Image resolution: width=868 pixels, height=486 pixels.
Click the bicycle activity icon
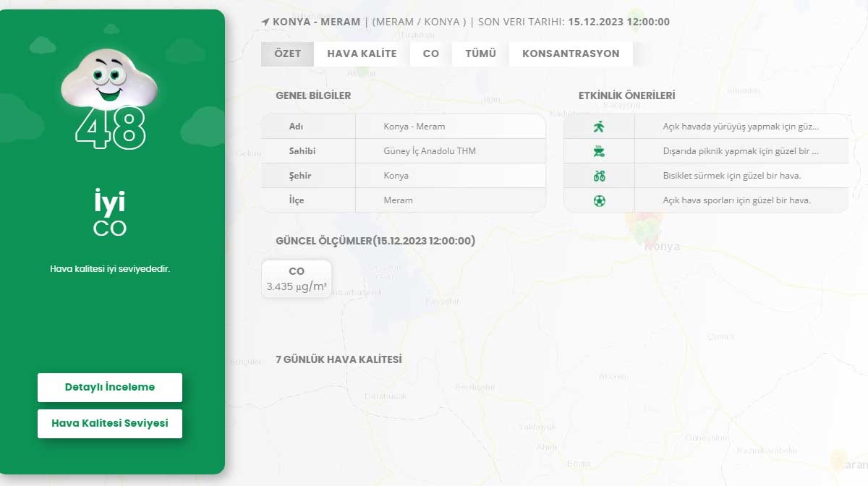tap(599, 176)
